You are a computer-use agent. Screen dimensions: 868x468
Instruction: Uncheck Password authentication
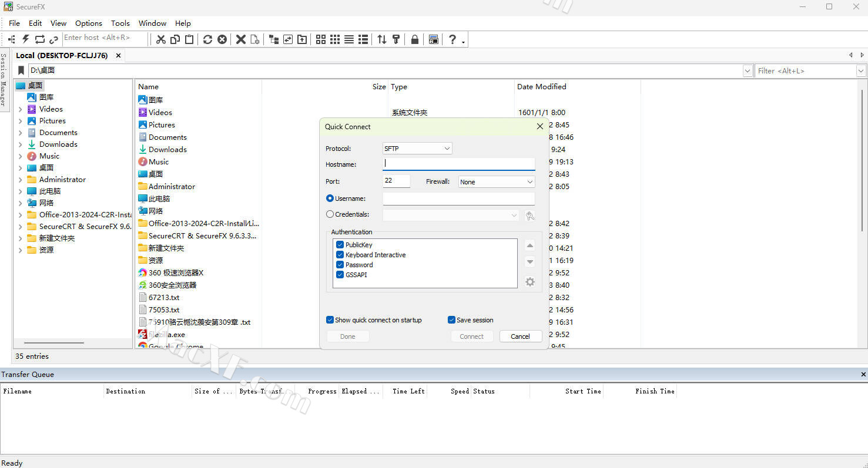tap(340, 265)
